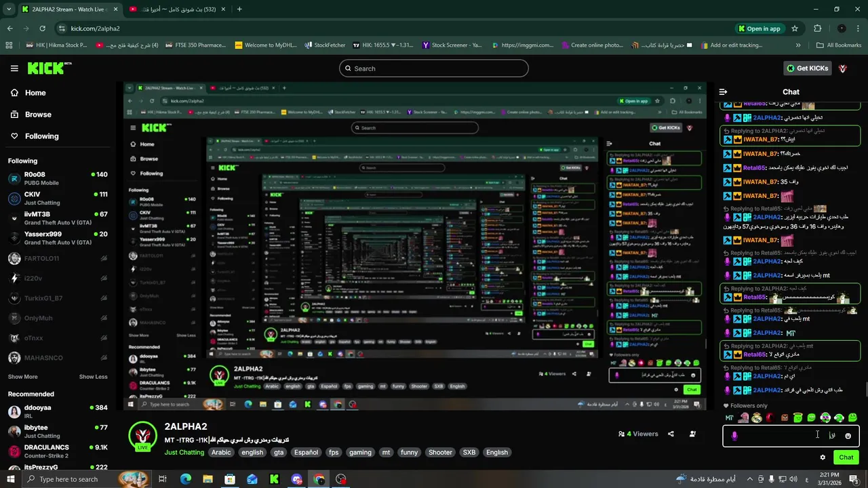Image resolution: width=868 pixels, height=488 pixels.
Task: Open File Explorer from the taskbar
Action: pos(208,479)
